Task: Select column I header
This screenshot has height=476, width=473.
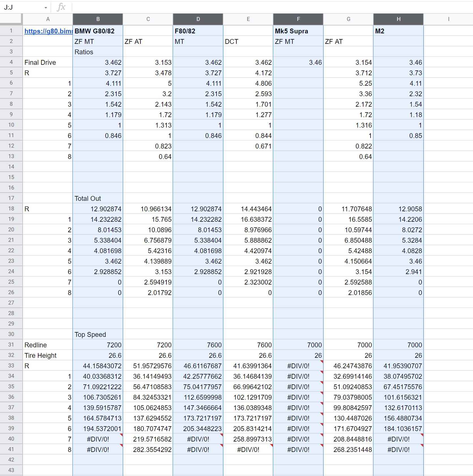Action: (x=448, y=19)
